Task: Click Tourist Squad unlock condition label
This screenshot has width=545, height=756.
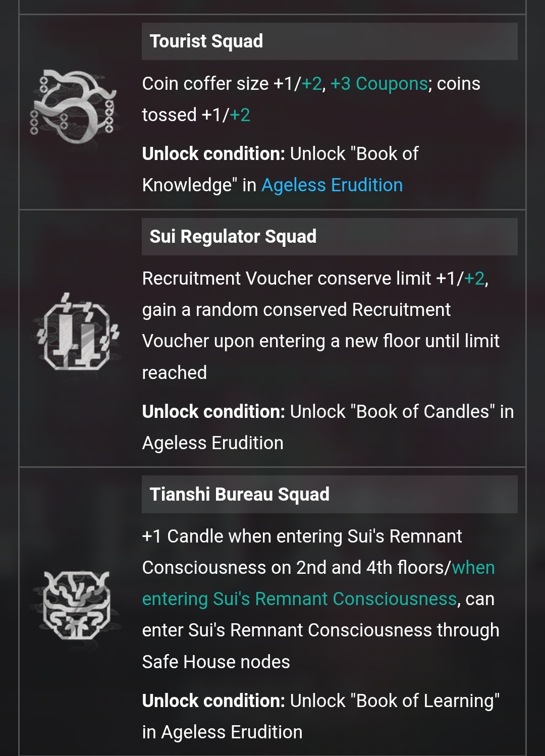Action: tap(214, 154)
